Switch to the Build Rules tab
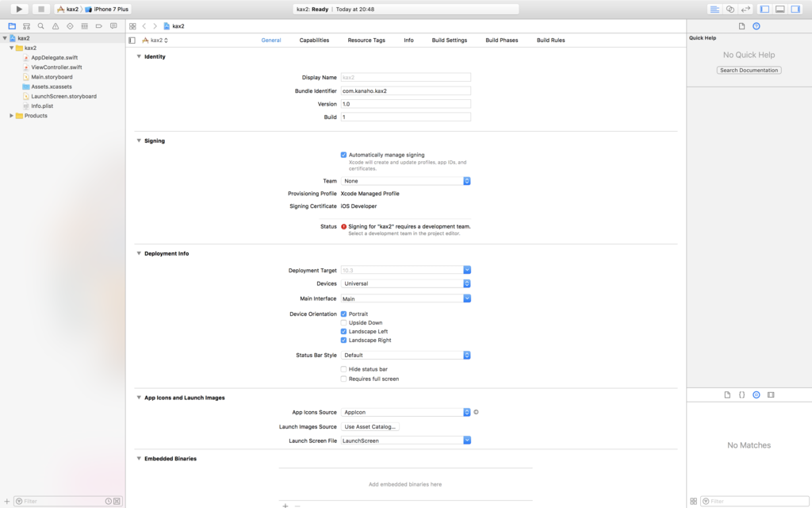The height and width of the screenshot is (508, 812). tap(550, 40)
